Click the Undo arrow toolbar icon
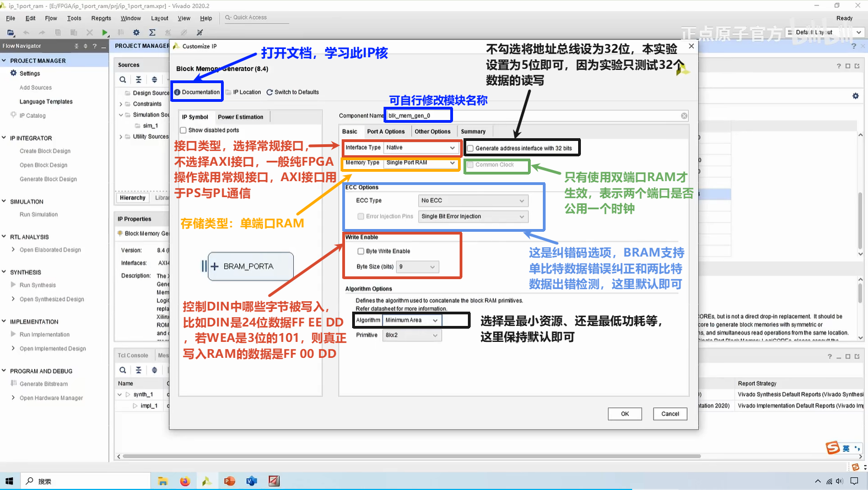The height and width of the screenshot is (490, 868). (x=26, y=32)
